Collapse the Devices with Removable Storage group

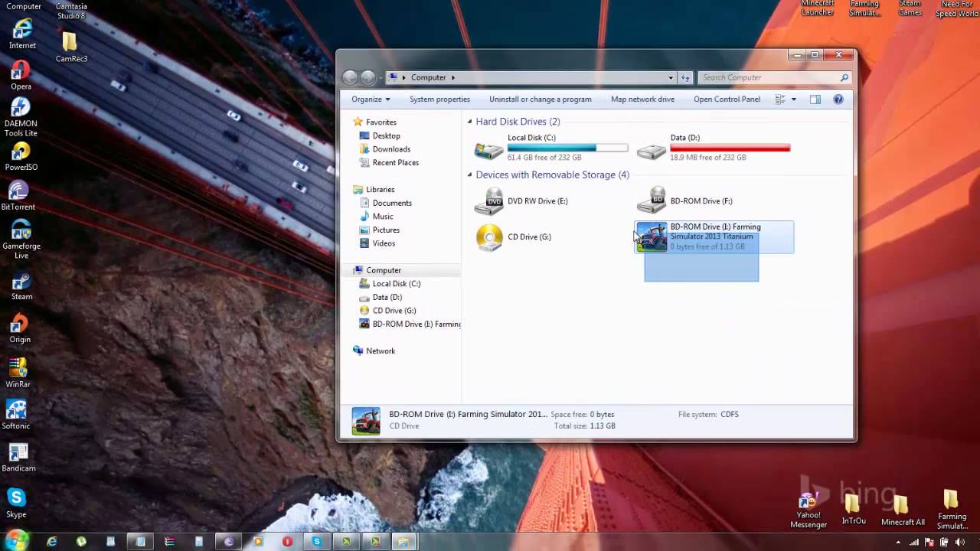(470, 175)
